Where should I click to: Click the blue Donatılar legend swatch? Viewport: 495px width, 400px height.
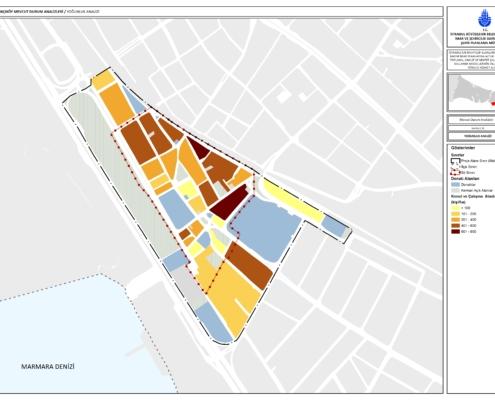point(455,184)
